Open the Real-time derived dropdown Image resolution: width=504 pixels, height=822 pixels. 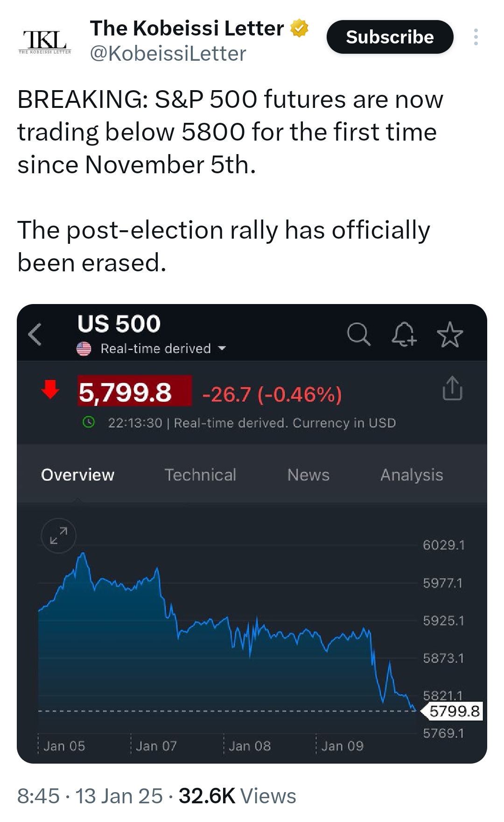pos(221,348)
